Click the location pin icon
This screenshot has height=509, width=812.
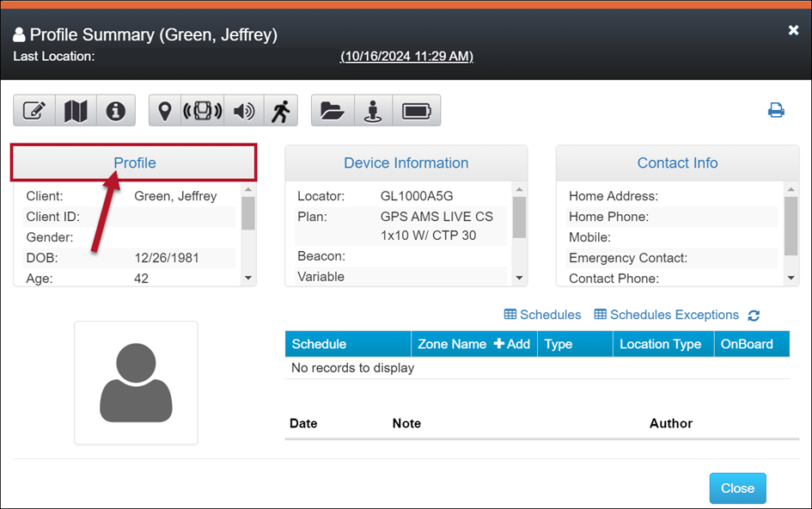click(x=165, y=111)
